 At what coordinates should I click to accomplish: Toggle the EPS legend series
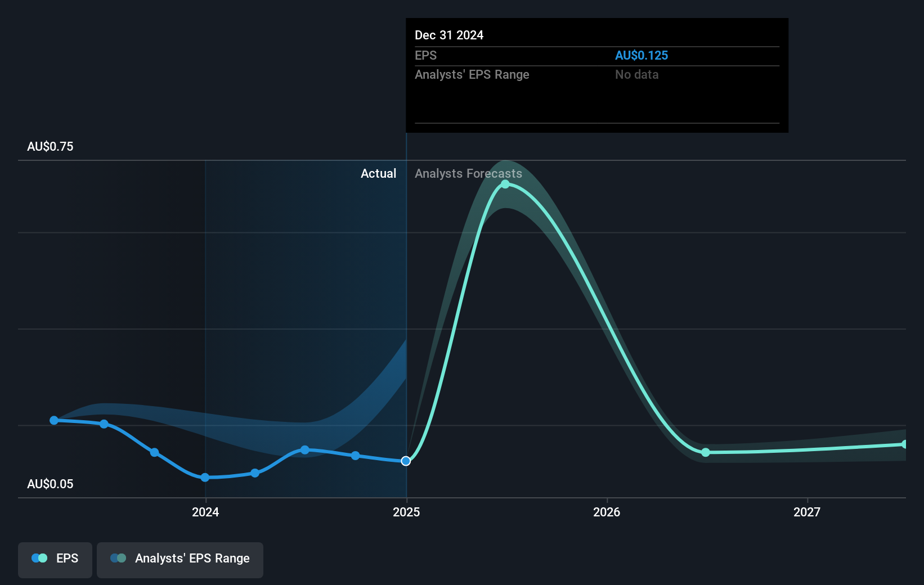coord(55,560)
